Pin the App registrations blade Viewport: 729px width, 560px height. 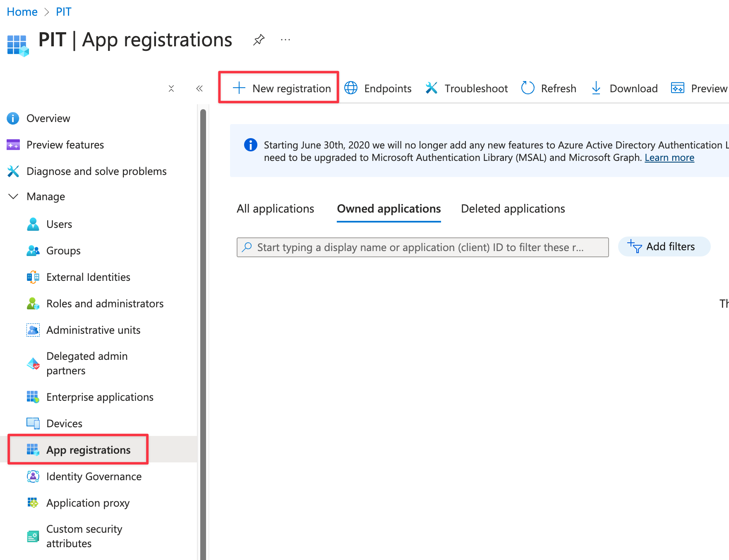pos(259,40)
